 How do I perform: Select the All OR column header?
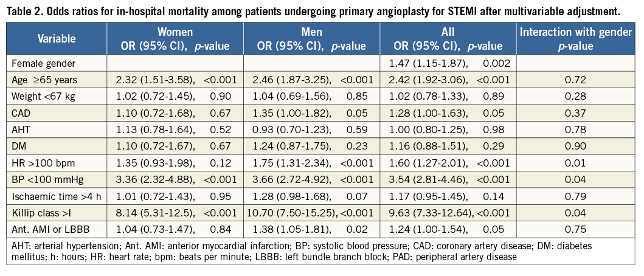[x=448, y=39]
